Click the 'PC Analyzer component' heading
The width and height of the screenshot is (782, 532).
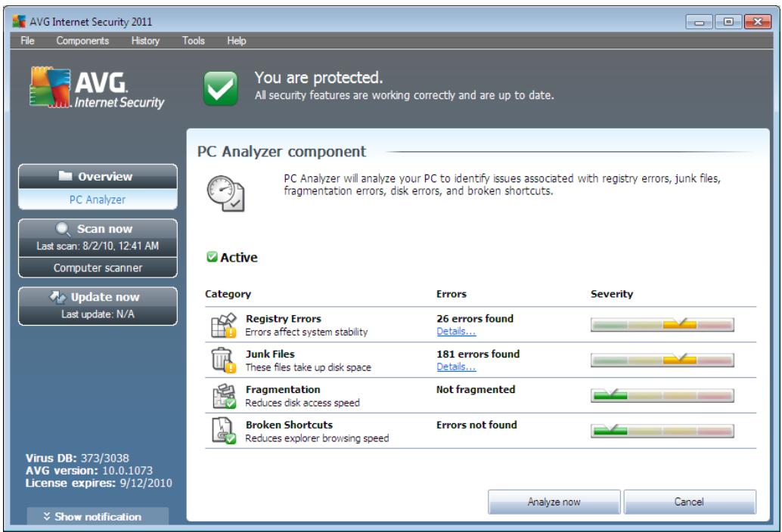[281, 151]
